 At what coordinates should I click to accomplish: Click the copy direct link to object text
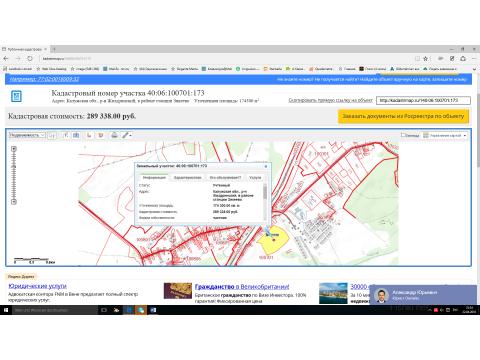[x=330, y=100]
